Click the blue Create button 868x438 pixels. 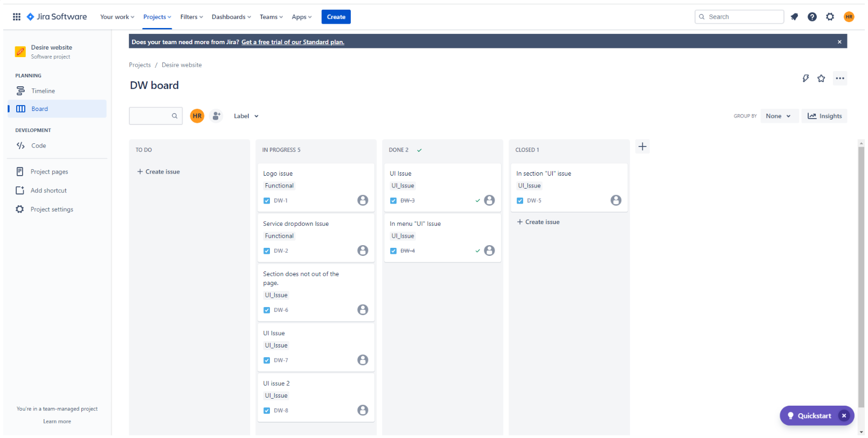(336, 17)
